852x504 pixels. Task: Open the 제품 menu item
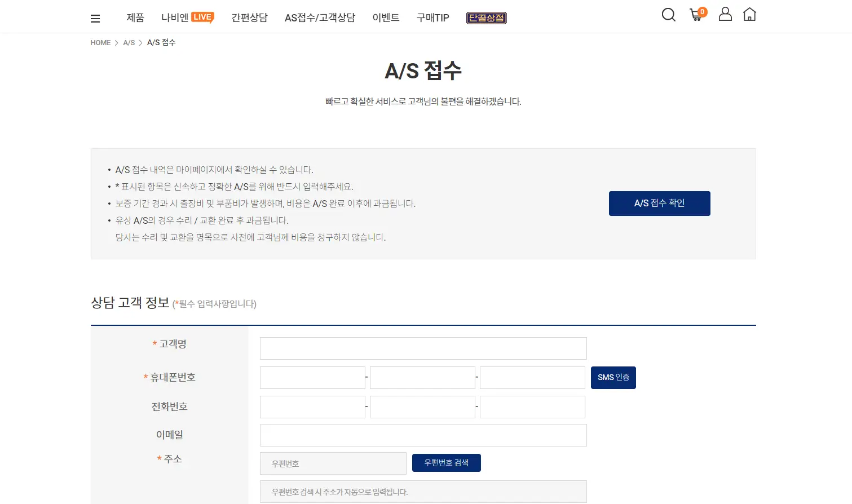tap(135, 17)
